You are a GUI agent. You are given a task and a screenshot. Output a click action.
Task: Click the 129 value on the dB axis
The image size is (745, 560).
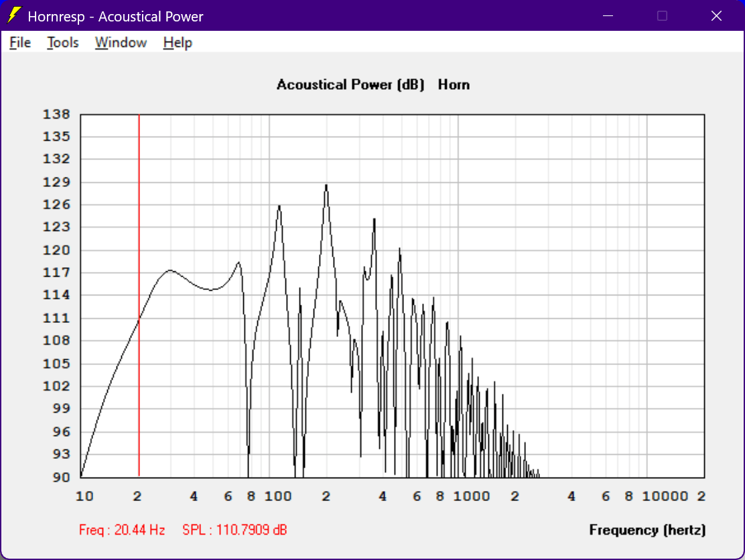tap(56, 182)
